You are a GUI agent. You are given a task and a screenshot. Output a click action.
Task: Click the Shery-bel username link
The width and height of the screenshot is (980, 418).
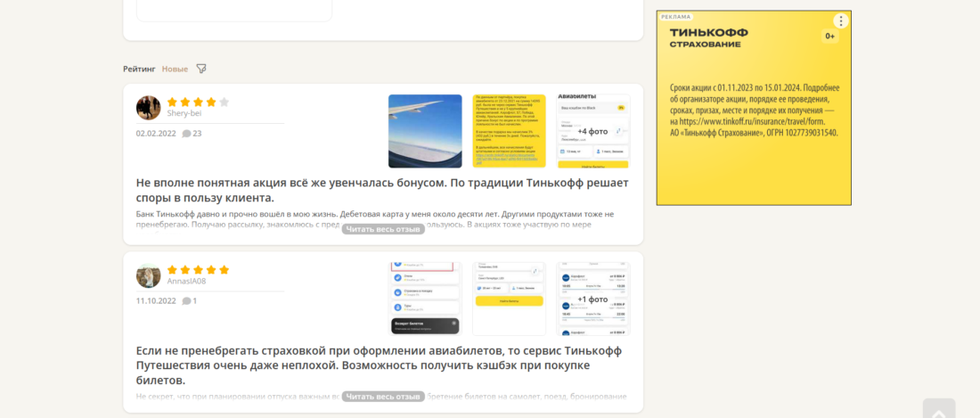(184, 114)
